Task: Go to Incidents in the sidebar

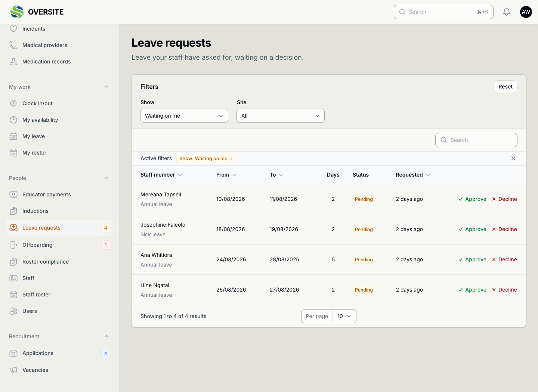Action: click(59, 29)
